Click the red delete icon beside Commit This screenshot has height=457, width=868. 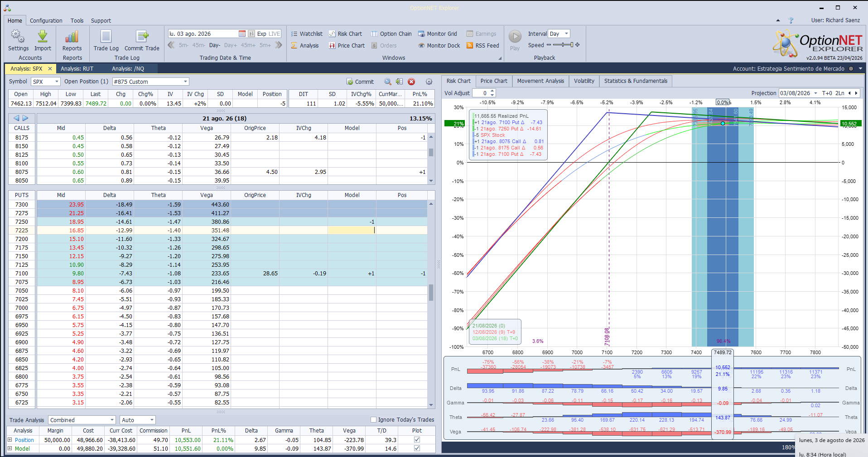(x=411, y=82)
